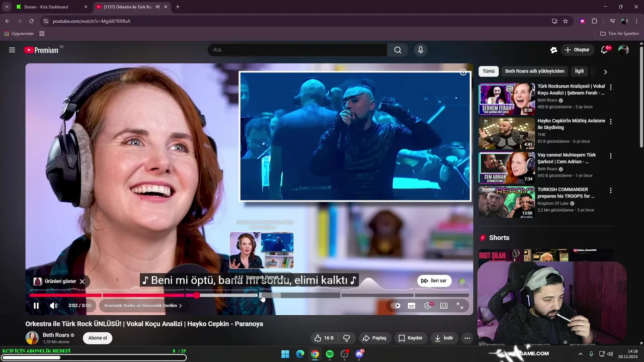644x362 pixels.
Task: Open Cem Adrian Summertime thumbnail
Action: point(507,168)
